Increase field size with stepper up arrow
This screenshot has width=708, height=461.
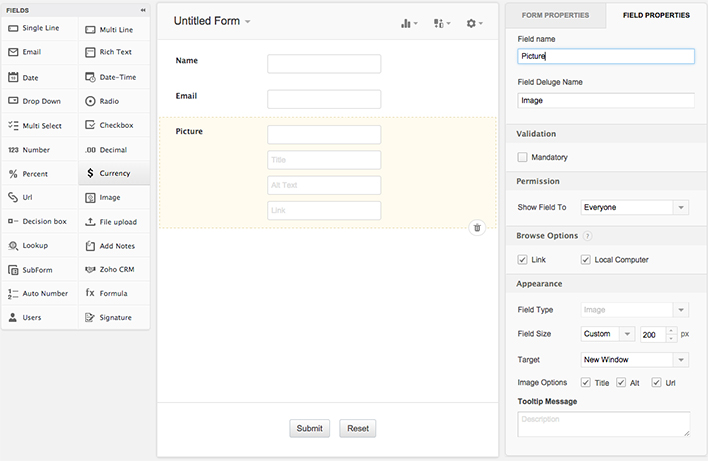click(672, 330)
